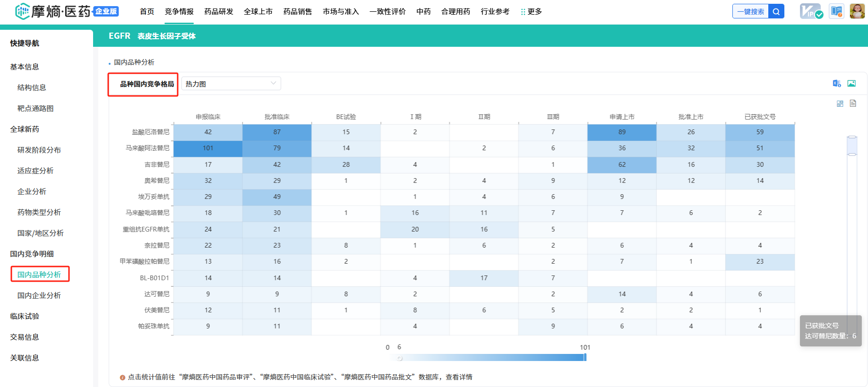Click the max handle of the color scale
Screen dimensions: 868x387
coord(585,357)
